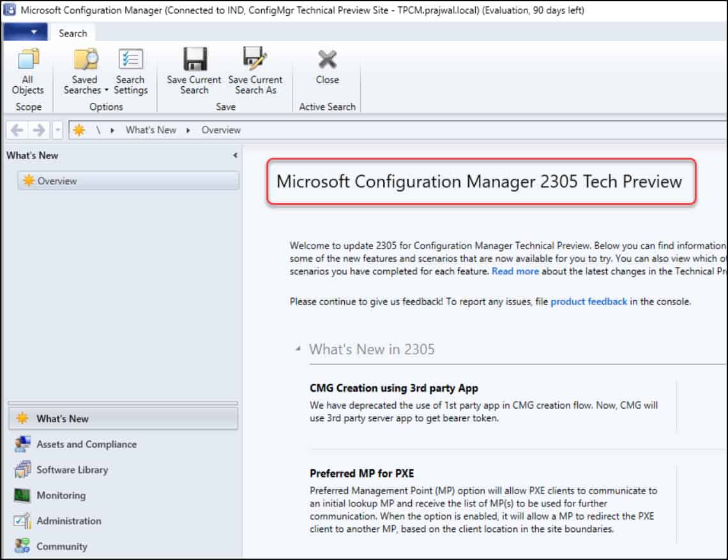Screen dimensions: 728x560
Task: Click the Preferred MP for PXE heading
Action: [361, 474]
